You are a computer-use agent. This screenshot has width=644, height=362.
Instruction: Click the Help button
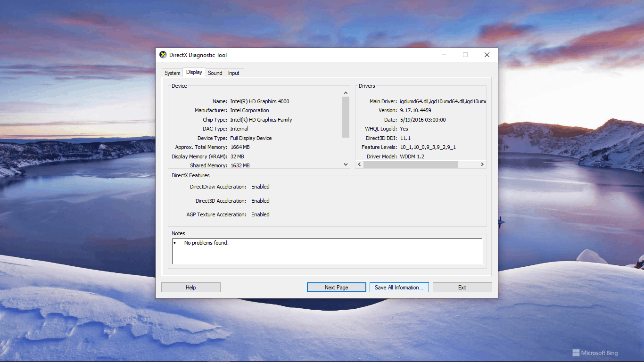(x=191, y=288)
